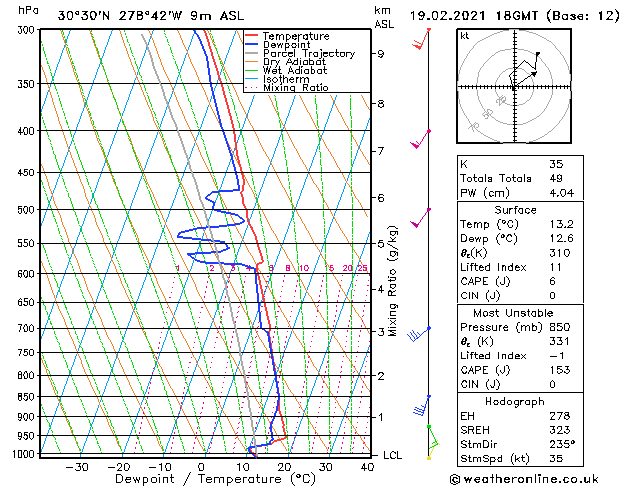Click the SREH value 323

coord(560,430)
